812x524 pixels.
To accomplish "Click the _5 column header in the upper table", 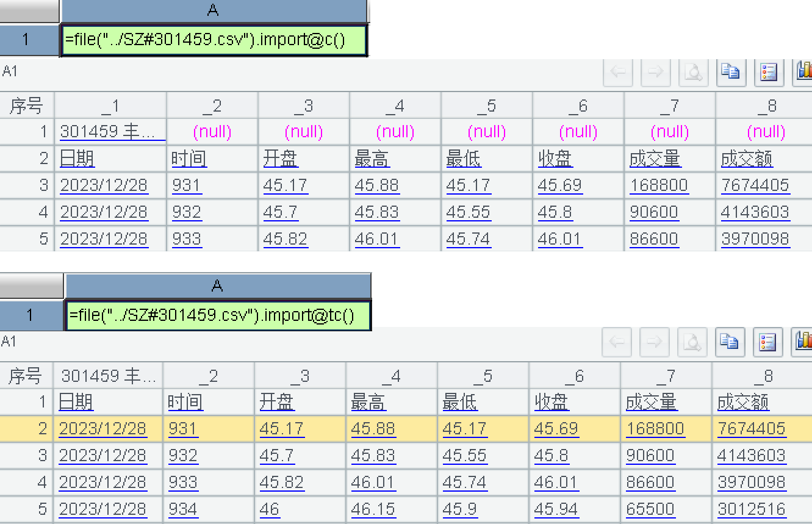I will tap(486, 106).
